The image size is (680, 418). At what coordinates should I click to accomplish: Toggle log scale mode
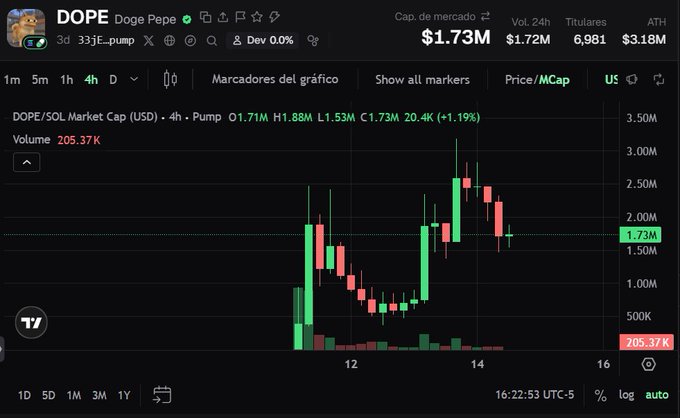[626, 395]
